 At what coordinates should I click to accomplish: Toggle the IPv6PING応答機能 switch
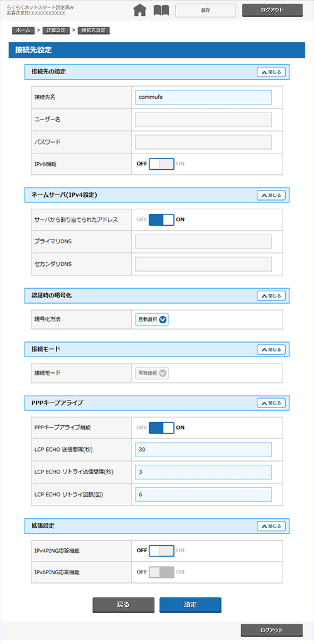[161, 572]
